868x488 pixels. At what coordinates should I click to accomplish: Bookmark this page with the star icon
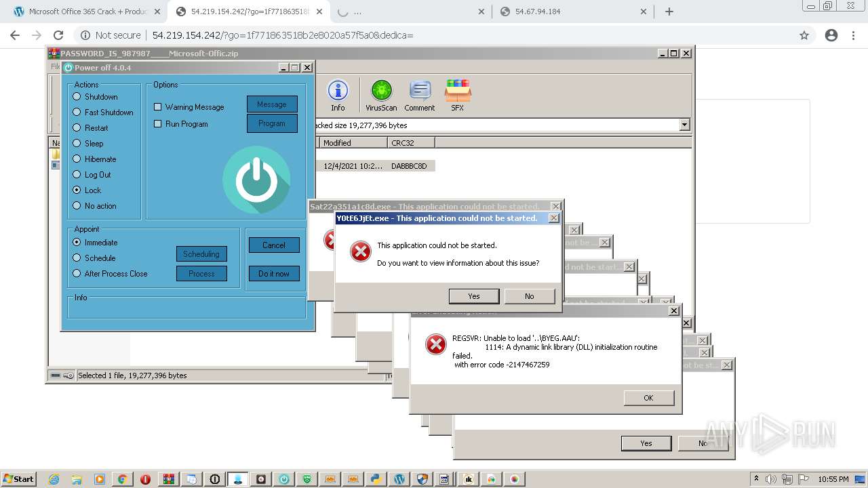tap(804, 35)
